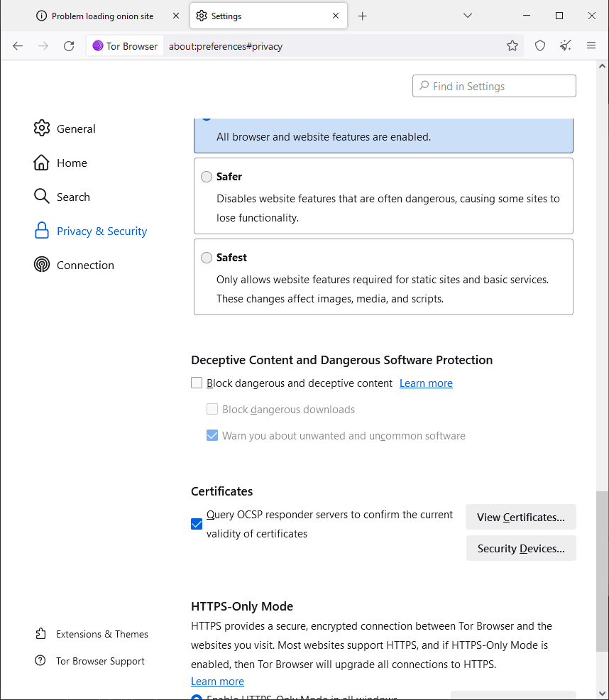Viewport: 609px width, 700px height.
Task: Click the Privacy & Security lock icon
Action: 41,230
